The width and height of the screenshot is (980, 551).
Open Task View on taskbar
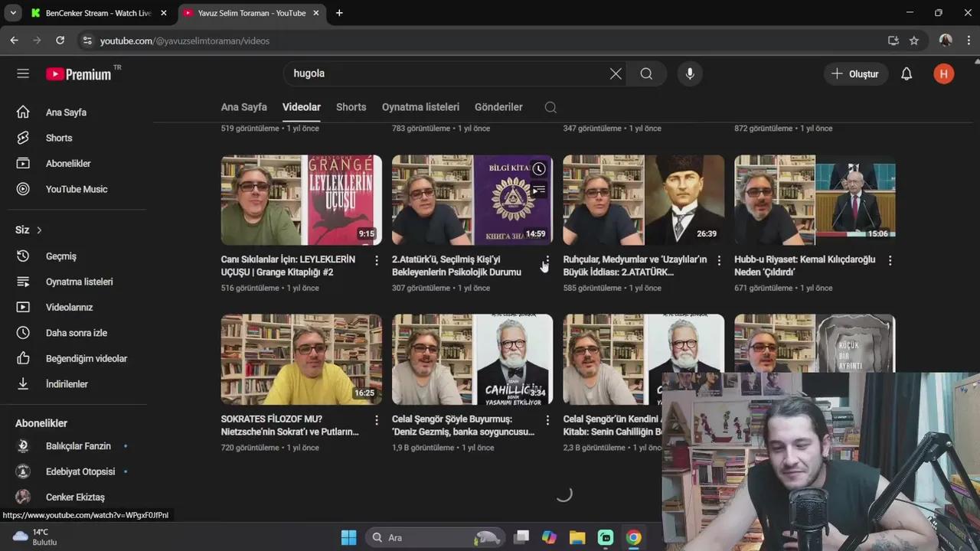(x=521, y=537)
